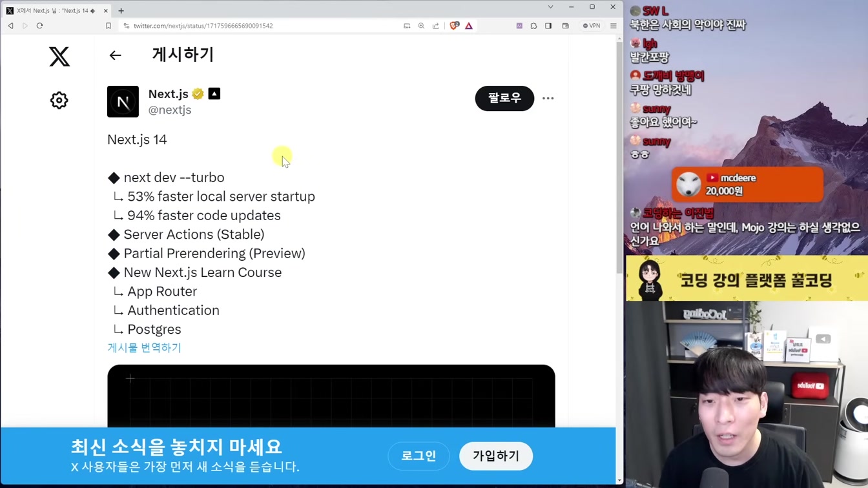Click the 게시물 번역하기 translate link
868x488 pixels.
[x=144, y=347]
